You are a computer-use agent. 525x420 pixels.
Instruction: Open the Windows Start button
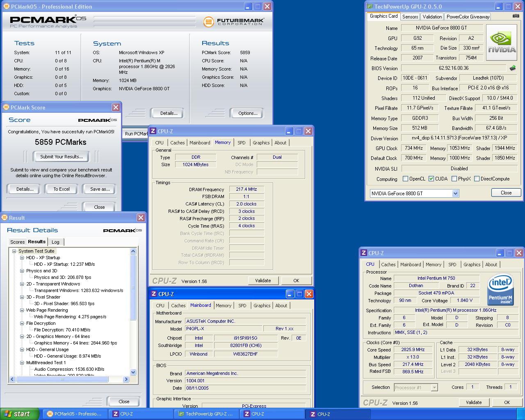(x=20, y=414)
